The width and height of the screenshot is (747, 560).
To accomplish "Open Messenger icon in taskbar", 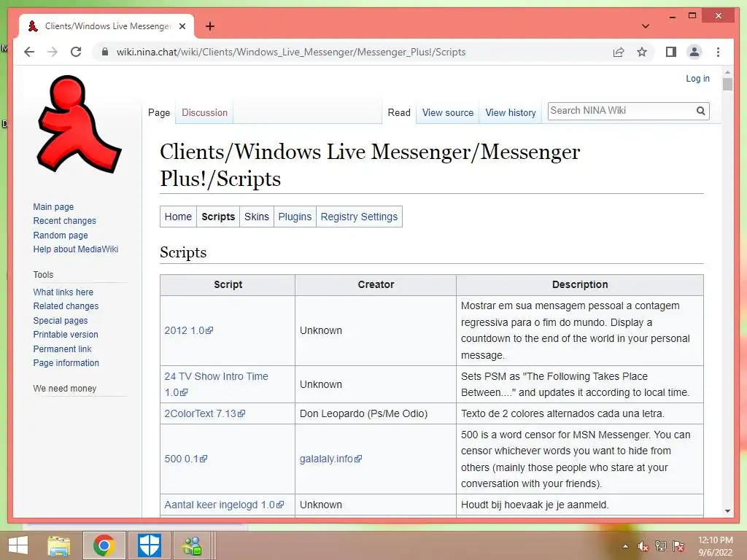I will [193, 545].
